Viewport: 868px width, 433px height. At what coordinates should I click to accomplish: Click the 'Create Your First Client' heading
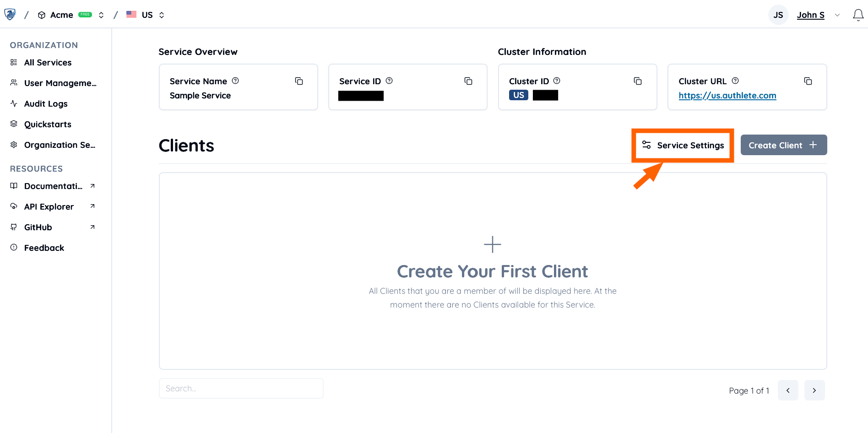[493, 271]
